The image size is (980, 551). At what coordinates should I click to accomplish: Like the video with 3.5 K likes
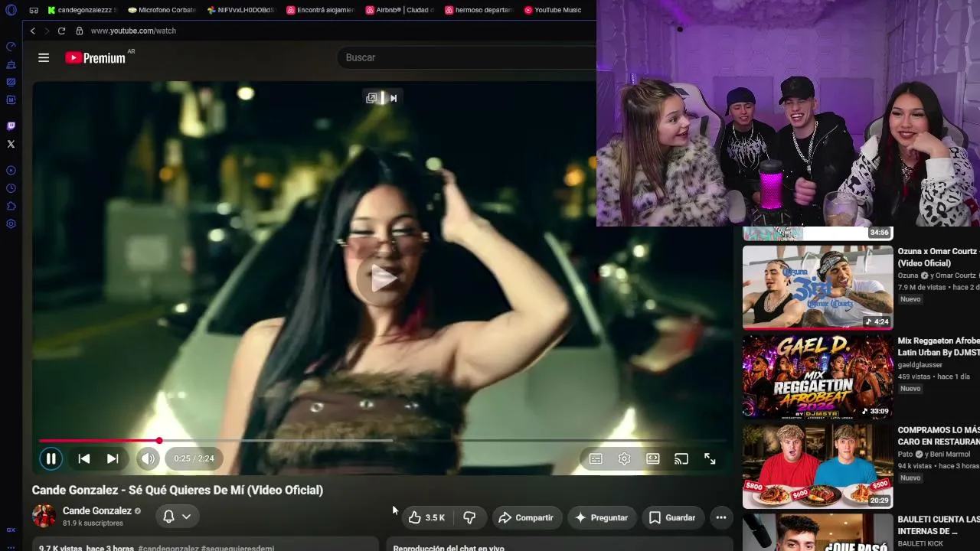pos(427,517)
